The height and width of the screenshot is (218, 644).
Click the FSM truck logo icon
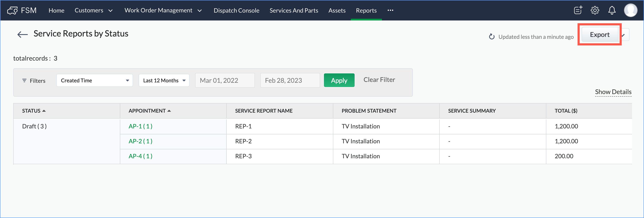click(x=12, y=10)
